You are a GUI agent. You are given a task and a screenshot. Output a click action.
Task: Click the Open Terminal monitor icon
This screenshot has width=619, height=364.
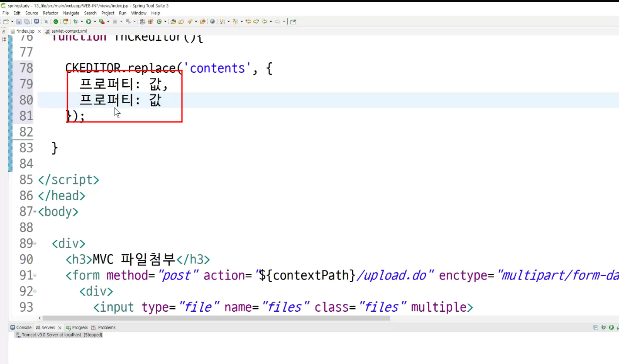click(37, 21)
